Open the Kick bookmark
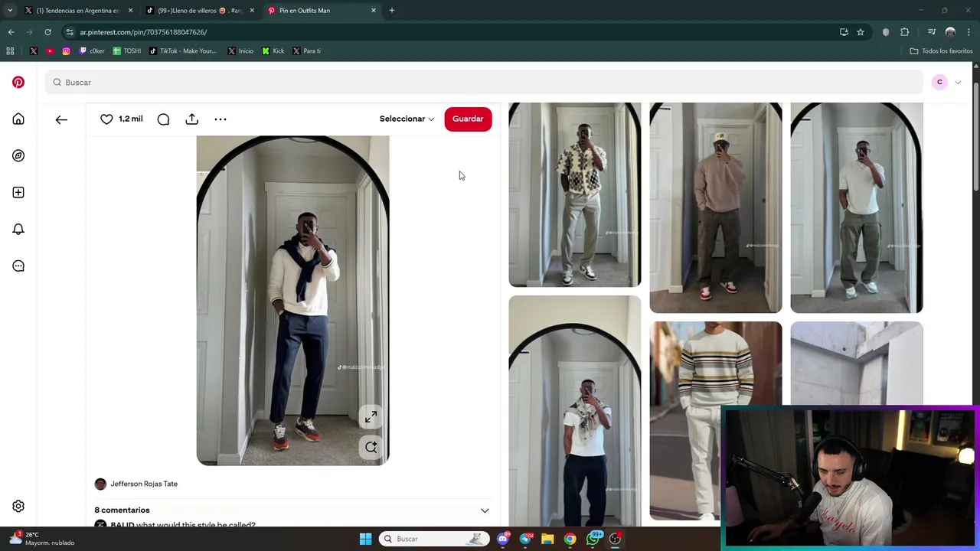Viewport: 980px width, 551px height. [x=273, y=51]
